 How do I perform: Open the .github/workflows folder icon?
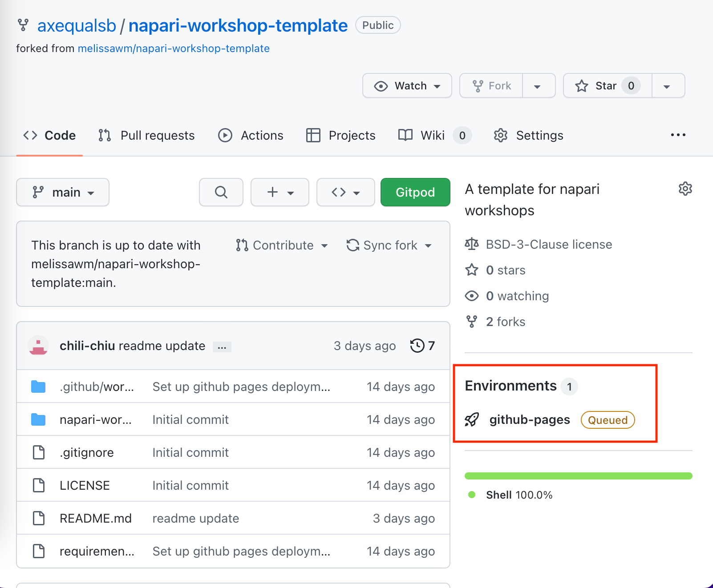[38, 387]
